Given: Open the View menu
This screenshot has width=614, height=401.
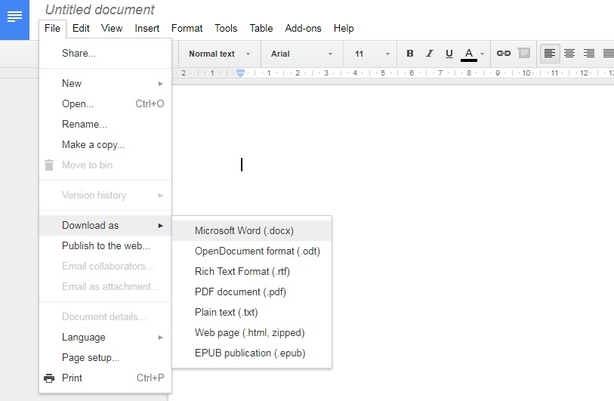Looking at the screenshot, I should (x=112, y=29).
